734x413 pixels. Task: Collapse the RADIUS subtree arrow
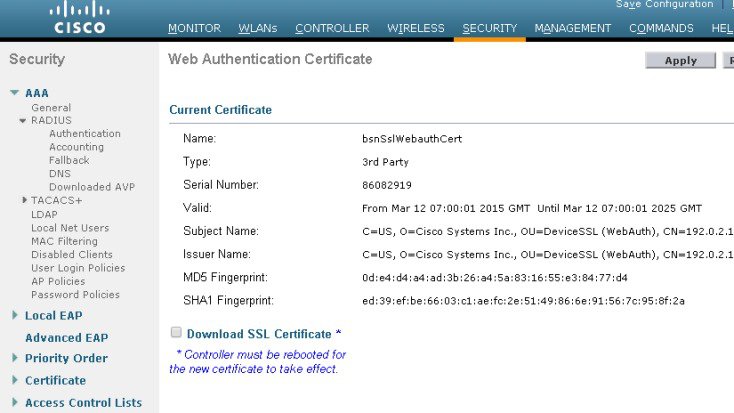pos(22,121)
